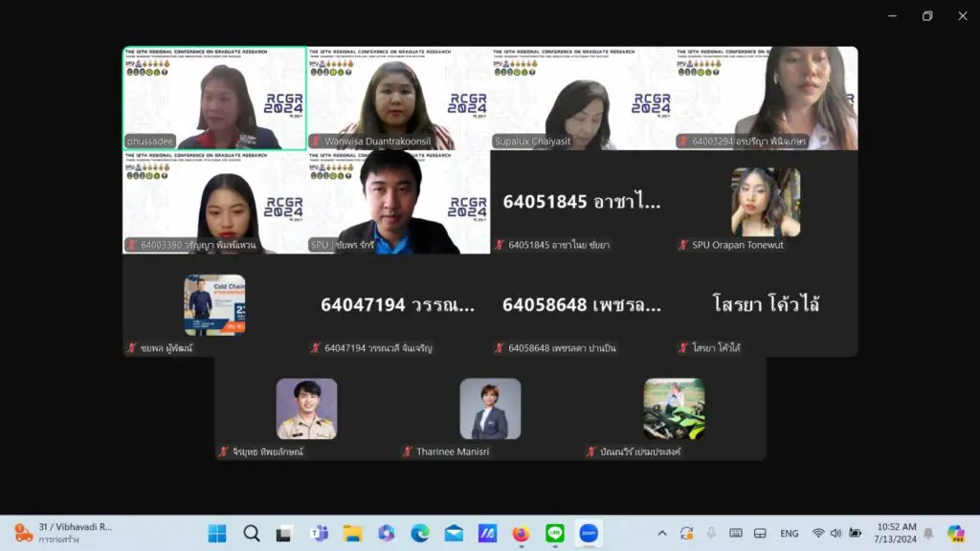This screenshot has height=551, width=980.
Task: Select phussadee's active video tile
Action: (214, 99)
